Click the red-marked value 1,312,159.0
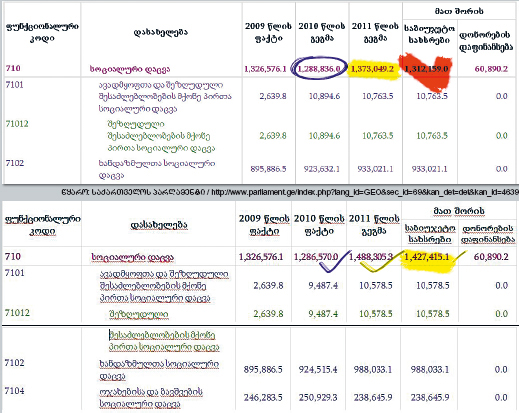Viewport: 519px width, 413px height. tap(427, 69)
